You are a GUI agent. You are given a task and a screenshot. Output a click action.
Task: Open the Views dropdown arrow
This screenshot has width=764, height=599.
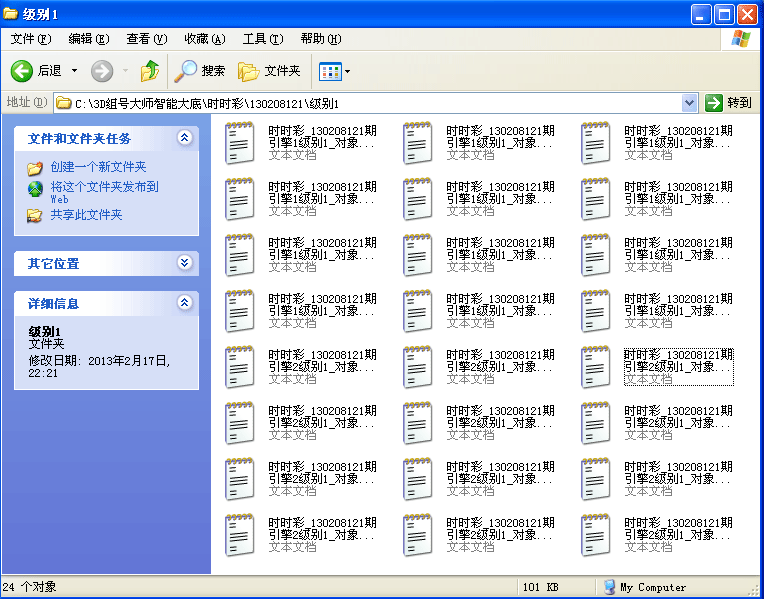pyautogui.click(x=347, y=71)
